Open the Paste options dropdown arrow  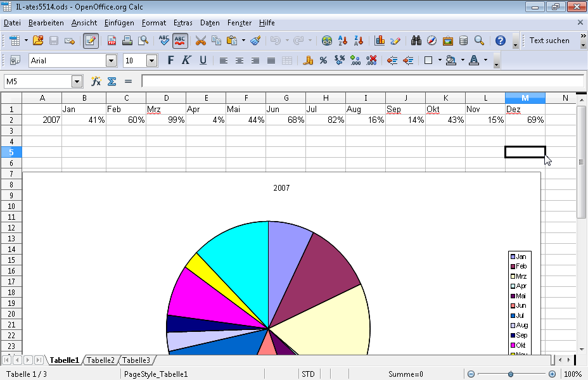pyautogui.click(x=243, y=41)
